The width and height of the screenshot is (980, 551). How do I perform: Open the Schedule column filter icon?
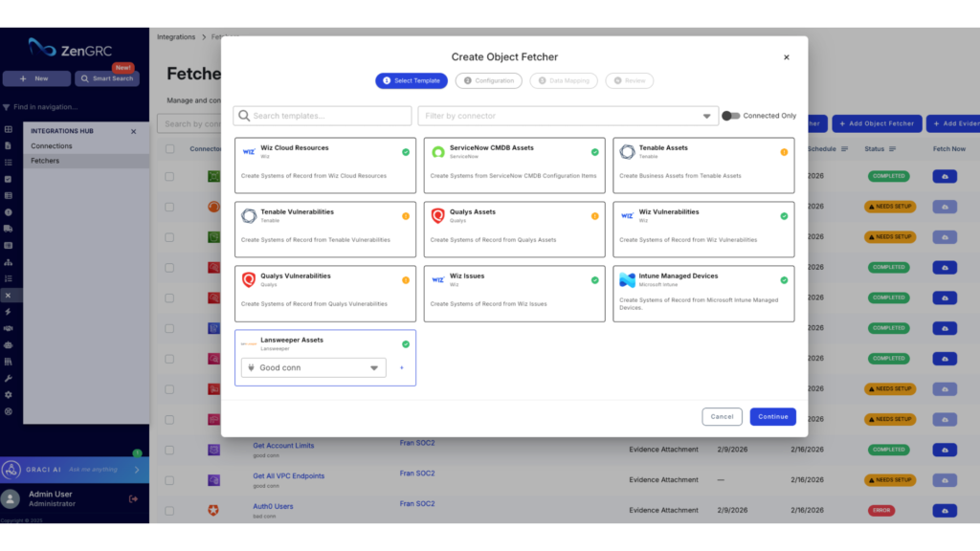click(844, 148)
